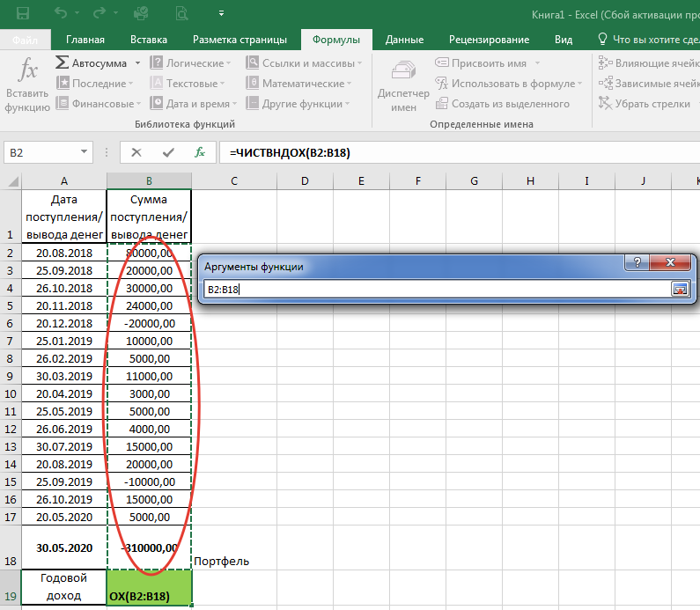Click the B2:B18 range input field
This screenshot has width=700, height=610.
(436, 290)
